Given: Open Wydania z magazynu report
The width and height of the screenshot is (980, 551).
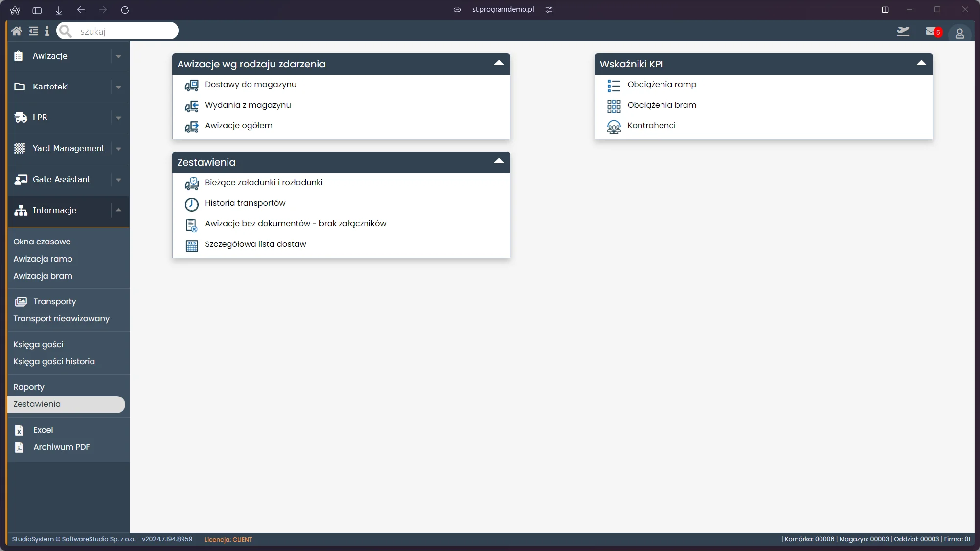Looking at the screenshot, I should [248, 105].
